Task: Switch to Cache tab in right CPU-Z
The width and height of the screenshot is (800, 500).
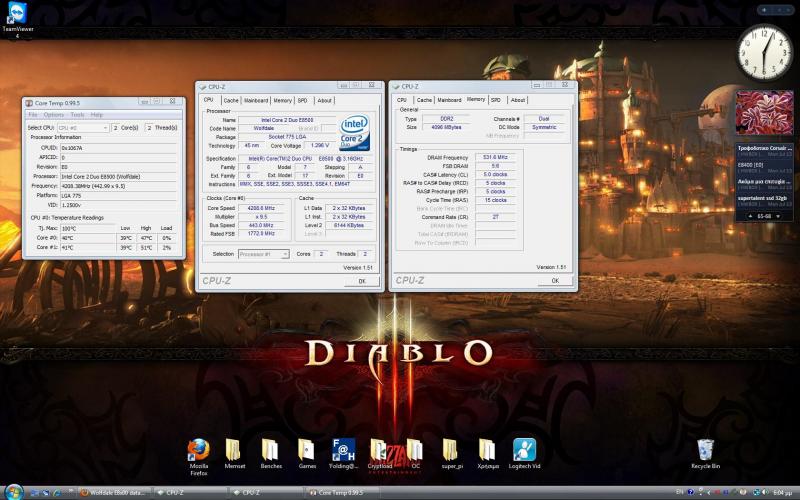Action: tap(424, 100)
